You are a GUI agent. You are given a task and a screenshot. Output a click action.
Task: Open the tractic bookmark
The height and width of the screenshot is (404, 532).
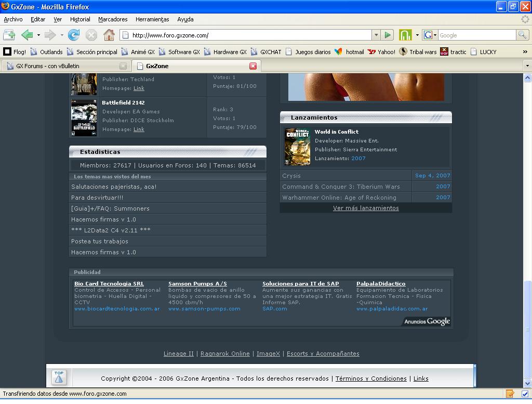453,52
